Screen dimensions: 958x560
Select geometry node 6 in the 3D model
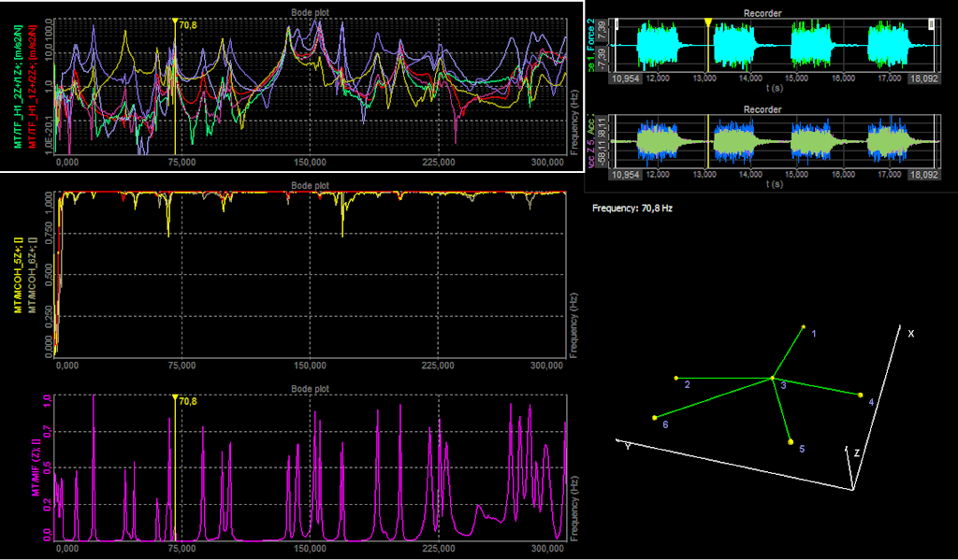655,418
